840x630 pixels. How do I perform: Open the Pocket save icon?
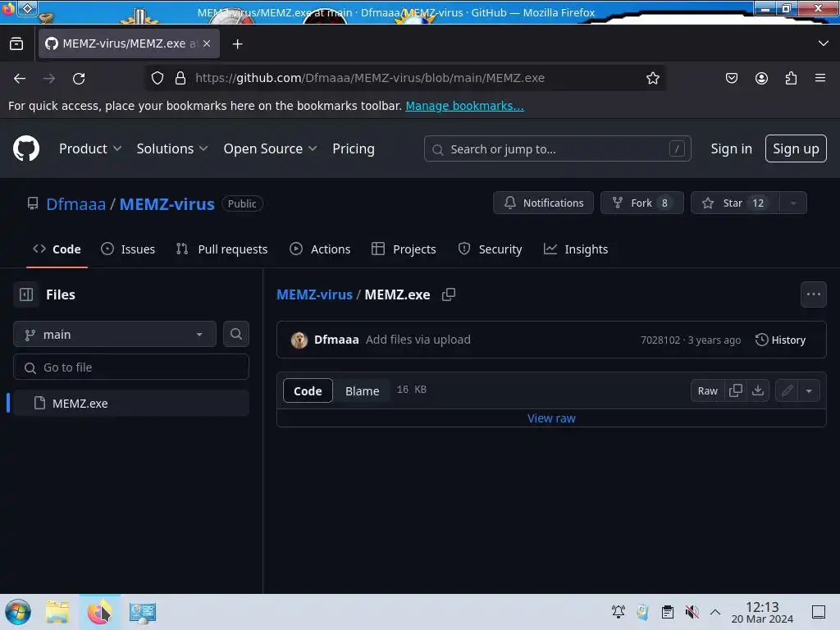click(731, 78)
